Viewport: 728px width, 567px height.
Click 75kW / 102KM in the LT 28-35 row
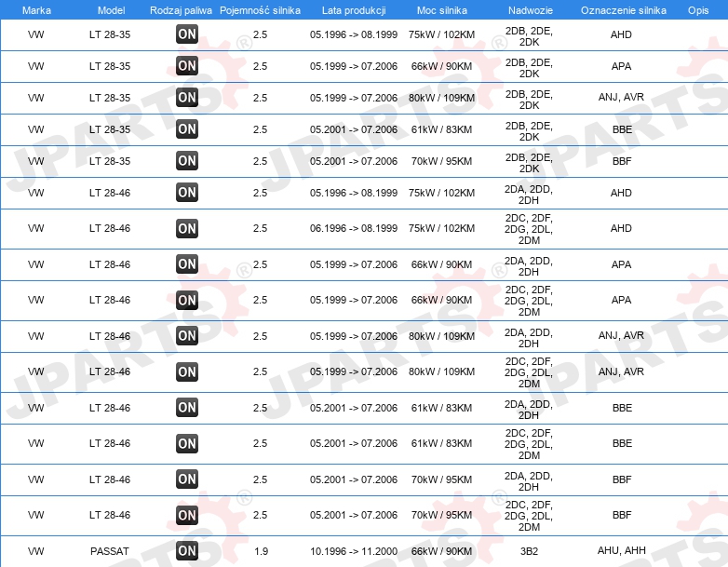click(441, 34)
